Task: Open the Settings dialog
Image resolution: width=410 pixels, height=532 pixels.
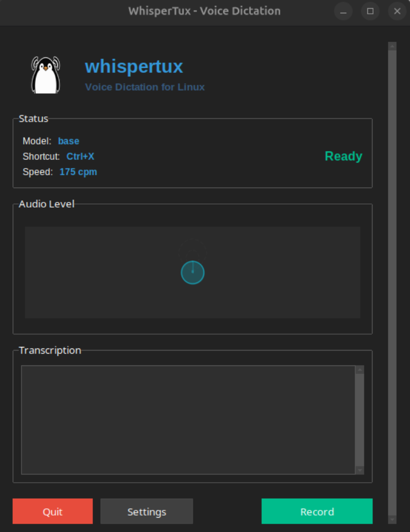Action: pyautogui.click(x=146, y=511)
